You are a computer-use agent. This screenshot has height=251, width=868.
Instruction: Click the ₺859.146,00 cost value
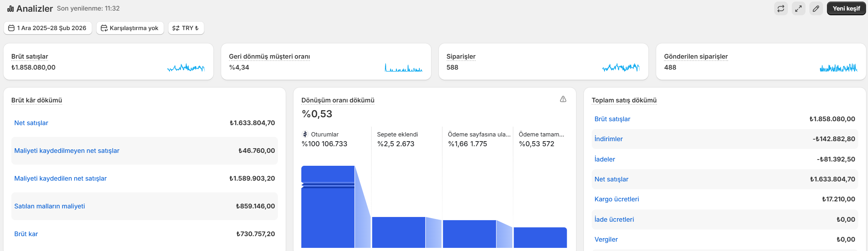[x=256, y=206]
